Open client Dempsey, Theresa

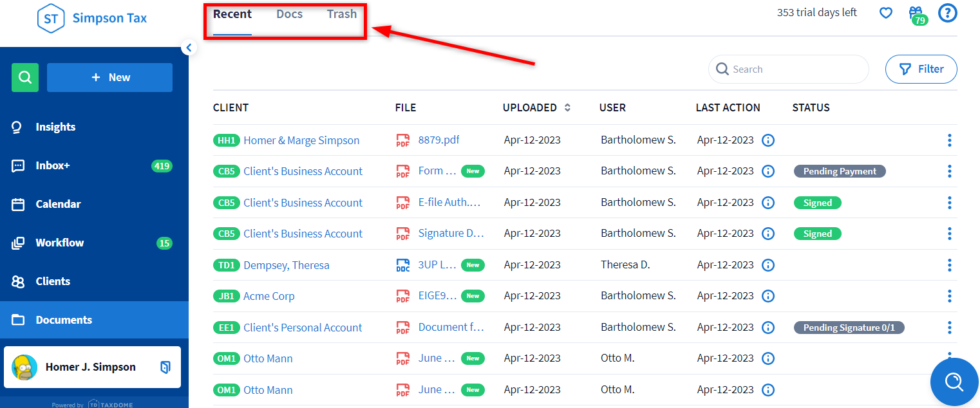[x=287, y=265]
